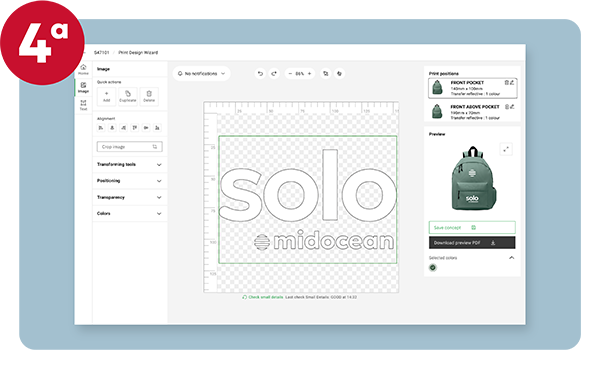This screenshot has width=600, height=369.
Task: Expand the backpack preview fullscreen
Action: coord(506,149)
